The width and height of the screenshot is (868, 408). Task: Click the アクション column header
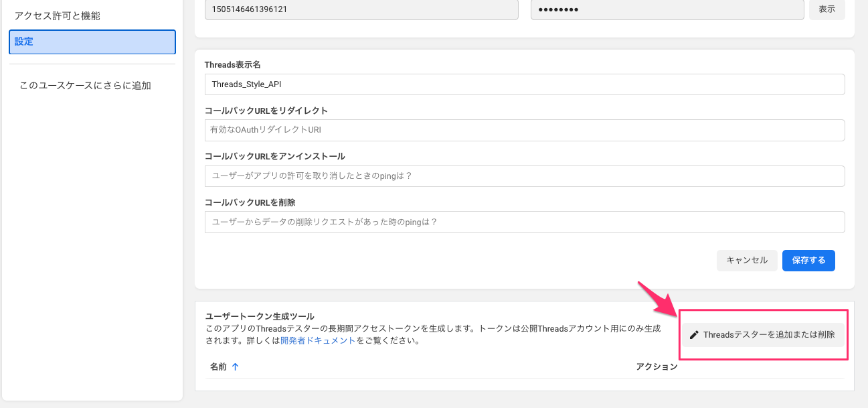(657, 366)
